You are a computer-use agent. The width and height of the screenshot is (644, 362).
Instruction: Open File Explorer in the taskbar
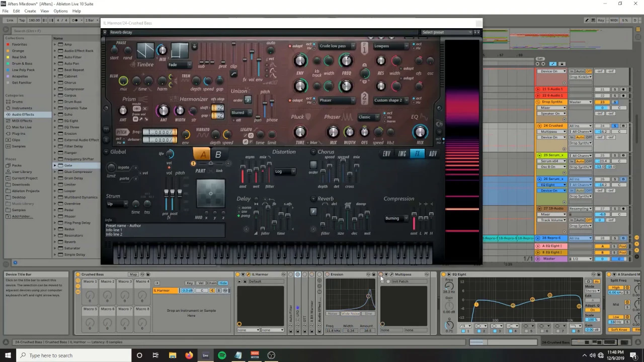[172, 355]
